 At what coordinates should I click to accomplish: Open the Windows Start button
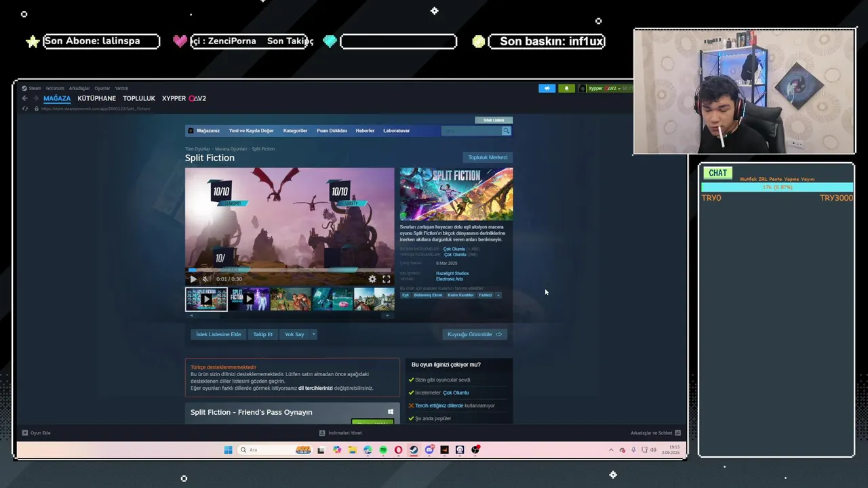click(x=228, y=449)
